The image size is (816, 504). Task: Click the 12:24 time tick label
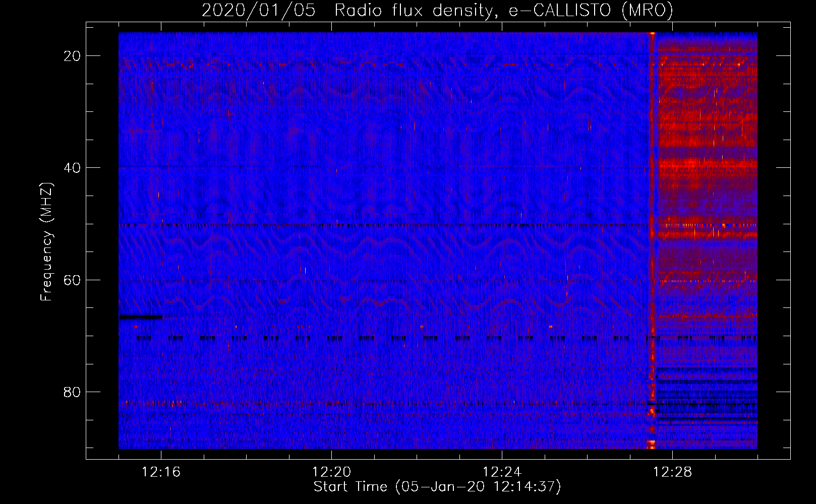[502, 472]
